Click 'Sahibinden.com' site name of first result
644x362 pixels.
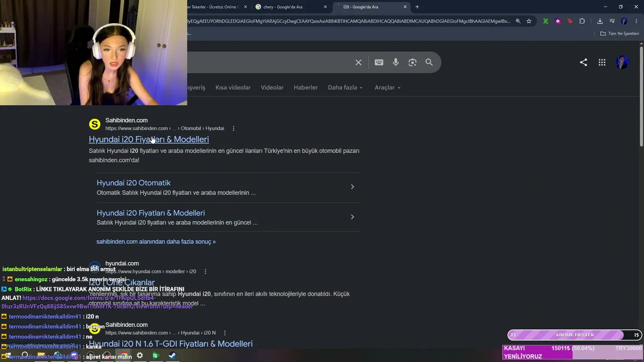coord(126,120)
